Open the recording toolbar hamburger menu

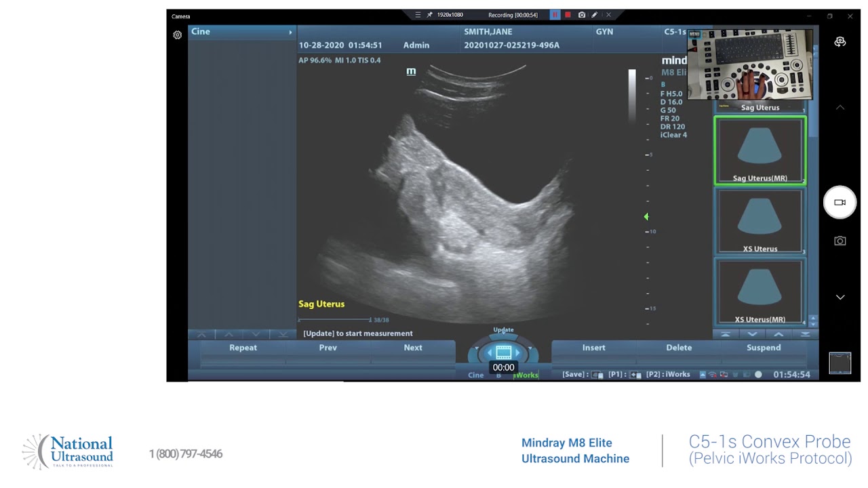coord(418,15)
